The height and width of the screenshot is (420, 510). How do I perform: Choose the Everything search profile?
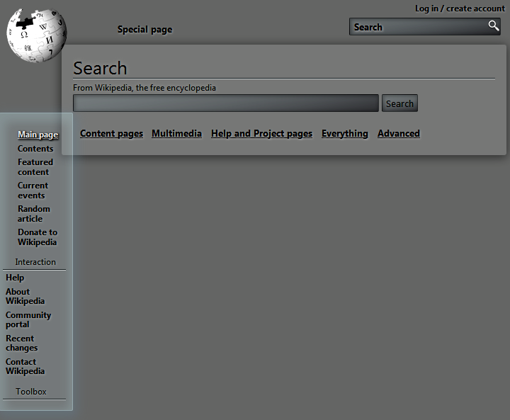[x=345, y=134]
